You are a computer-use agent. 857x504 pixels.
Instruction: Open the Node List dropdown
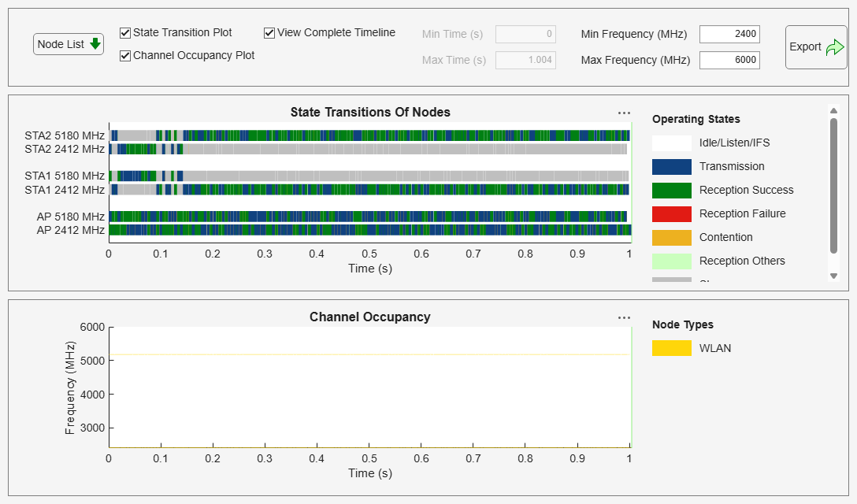pos(69,44)
